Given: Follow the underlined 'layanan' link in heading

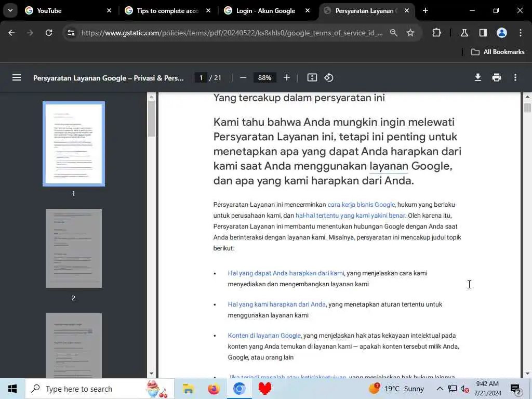Looking at the screenshot, I should (x=389, y=166).
